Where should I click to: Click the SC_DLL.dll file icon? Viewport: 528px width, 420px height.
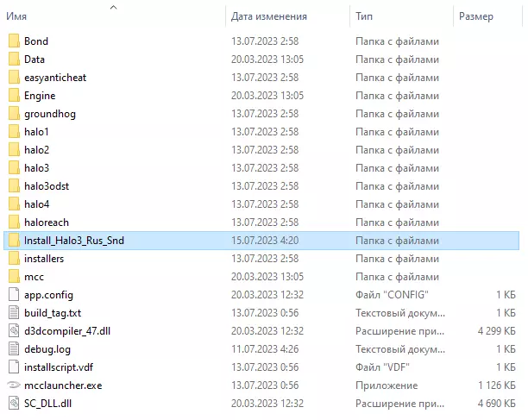coord(14,404)
